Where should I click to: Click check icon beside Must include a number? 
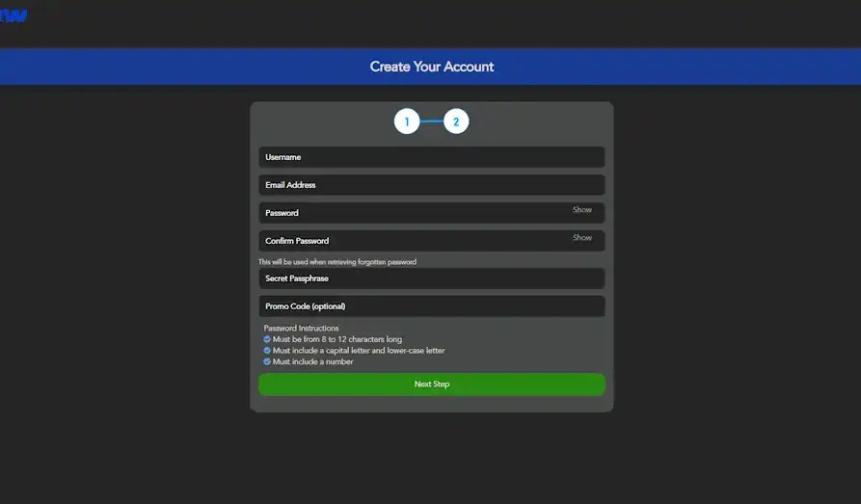coord(267,361)
